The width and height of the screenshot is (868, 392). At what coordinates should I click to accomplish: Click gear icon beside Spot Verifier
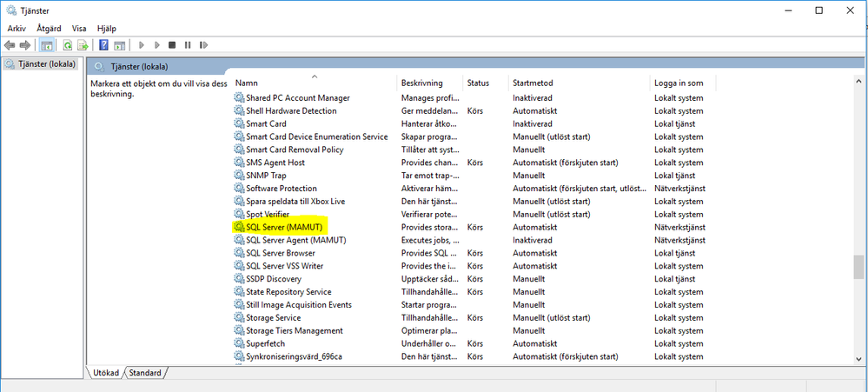(x=239, y=214)
